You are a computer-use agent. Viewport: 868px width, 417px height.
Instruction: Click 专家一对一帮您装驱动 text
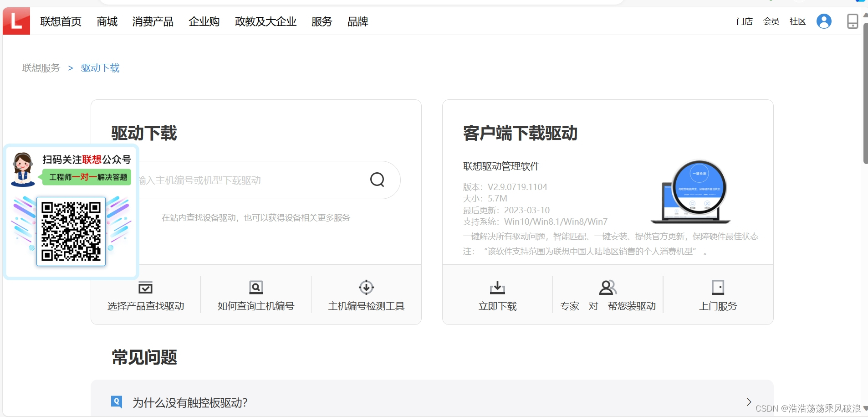(x=608, y=306)
